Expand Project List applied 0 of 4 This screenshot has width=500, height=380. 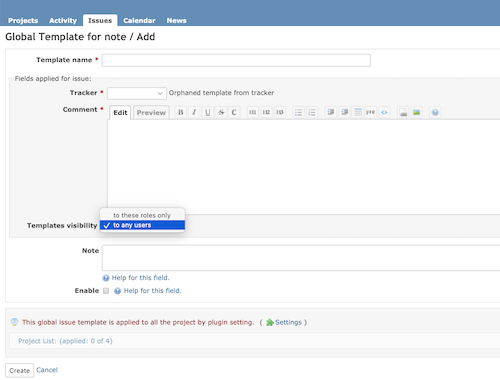point(65,341)
